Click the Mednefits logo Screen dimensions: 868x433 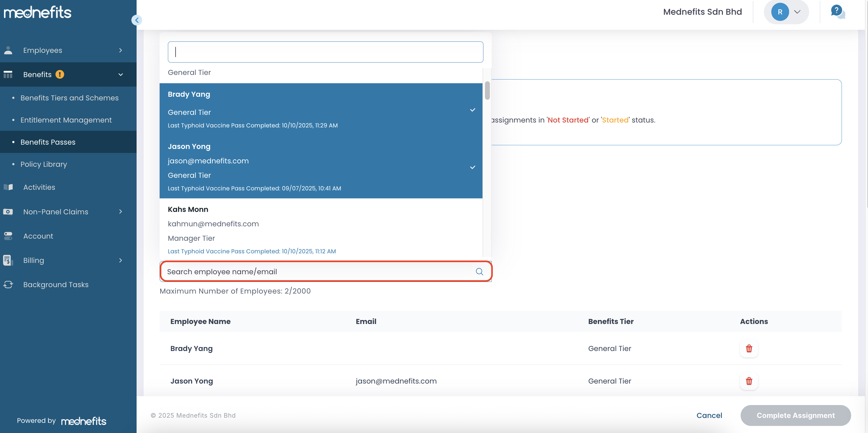[37, 12]
